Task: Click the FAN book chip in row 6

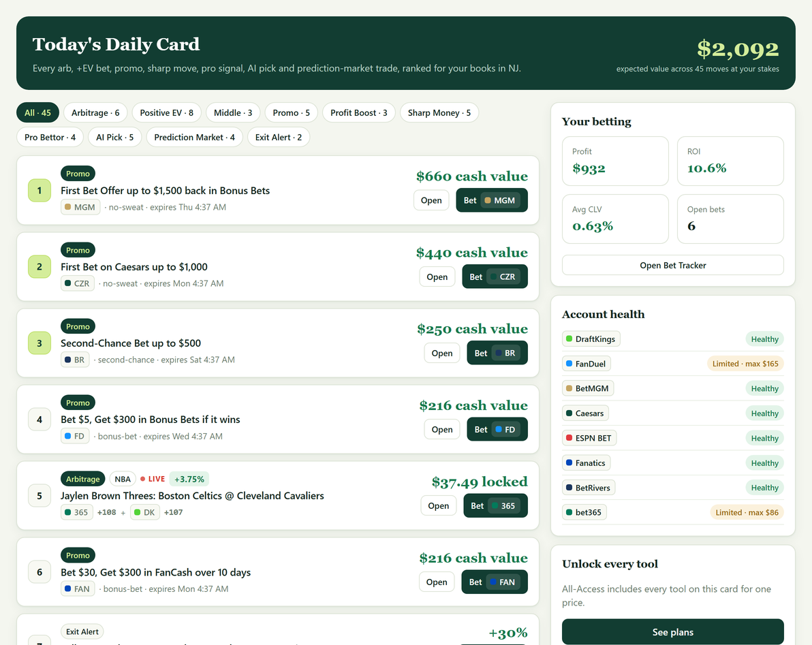Action: pos(78,589)
